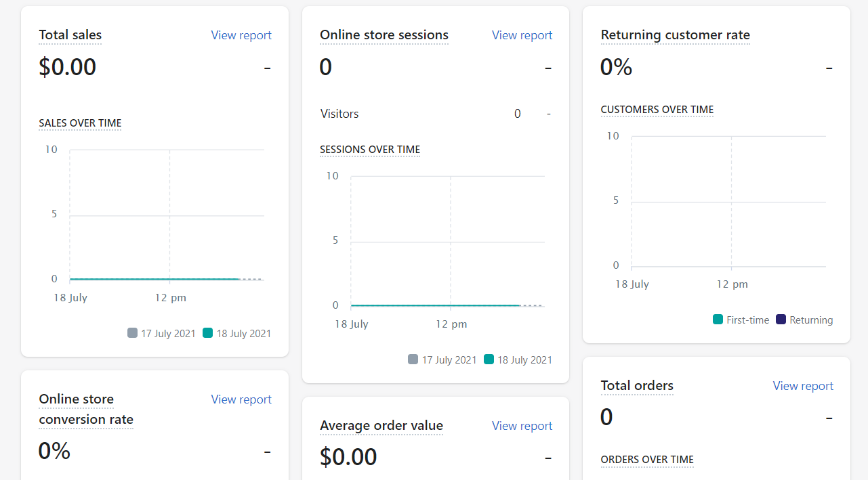Click the Total sales card title
This screenshot has height=480, width=868.
point(70,35)
